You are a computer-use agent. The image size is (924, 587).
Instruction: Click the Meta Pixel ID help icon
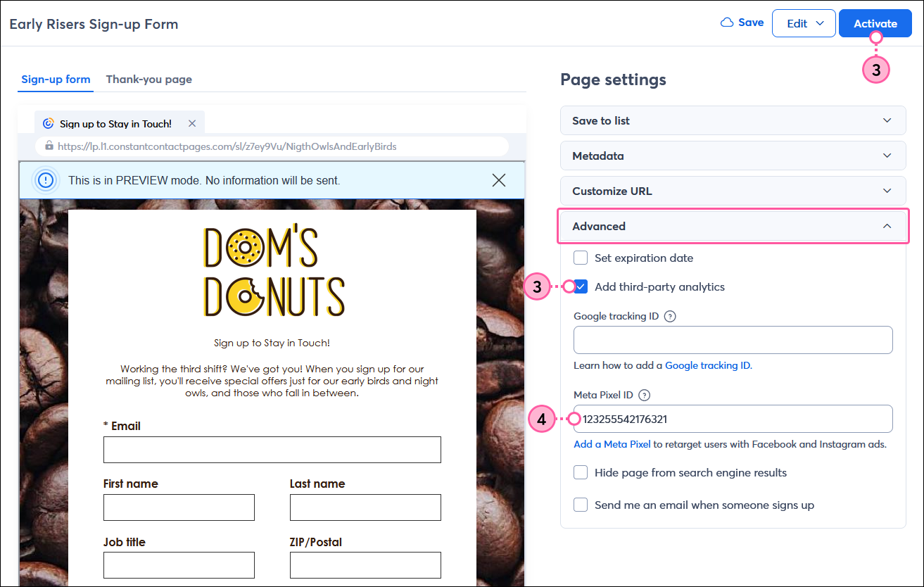644,395
